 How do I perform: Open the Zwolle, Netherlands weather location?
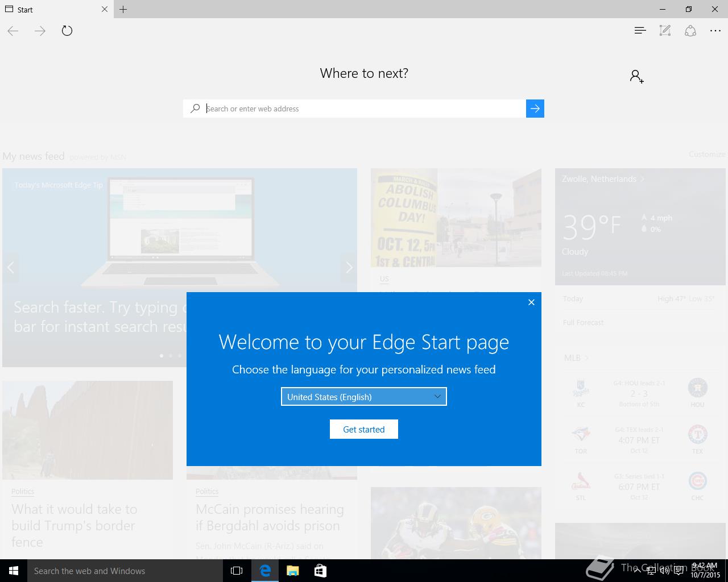click(603, 179)
